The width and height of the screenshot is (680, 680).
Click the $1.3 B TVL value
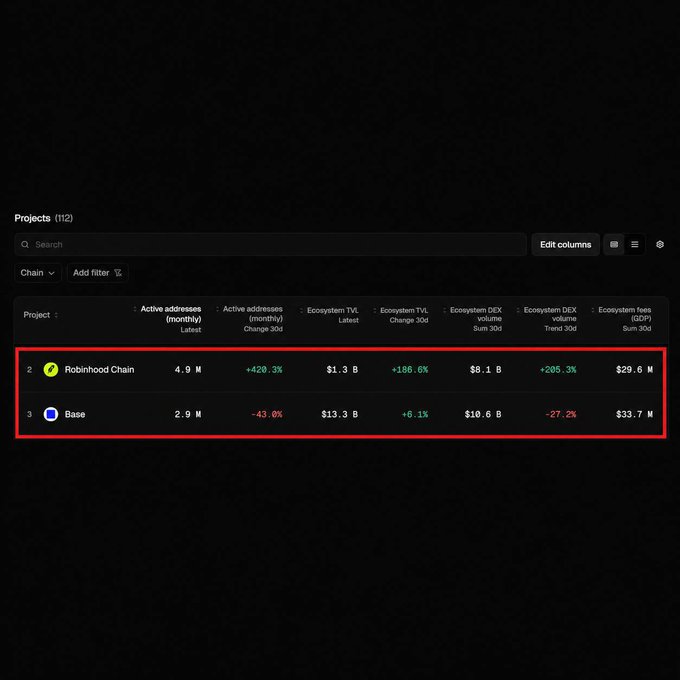click(x=342, y=369)
